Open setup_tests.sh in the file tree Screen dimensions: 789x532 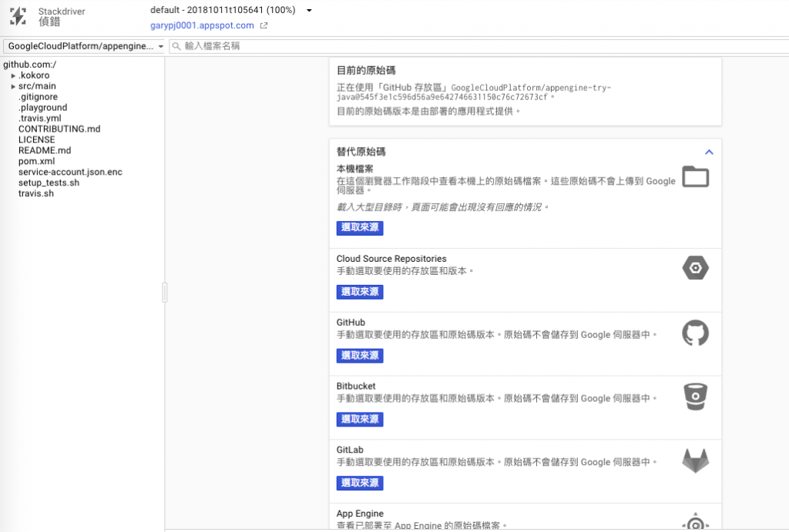click(49, 182)
